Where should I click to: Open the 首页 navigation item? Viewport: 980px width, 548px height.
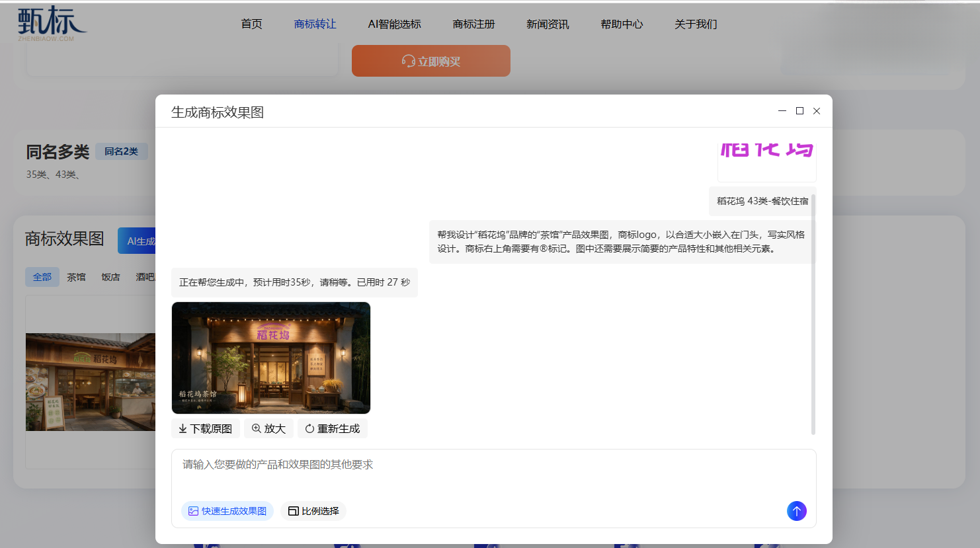pos(251,24)
